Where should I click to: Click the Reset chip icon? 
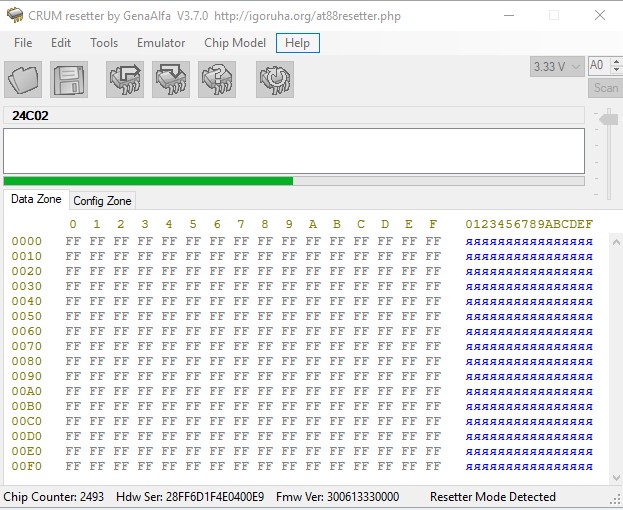[x=275, y=79]
